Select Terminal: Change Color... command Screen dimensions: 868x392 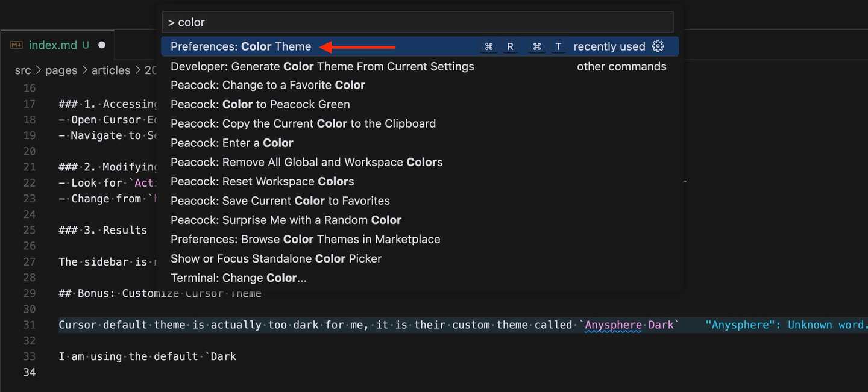420,278
